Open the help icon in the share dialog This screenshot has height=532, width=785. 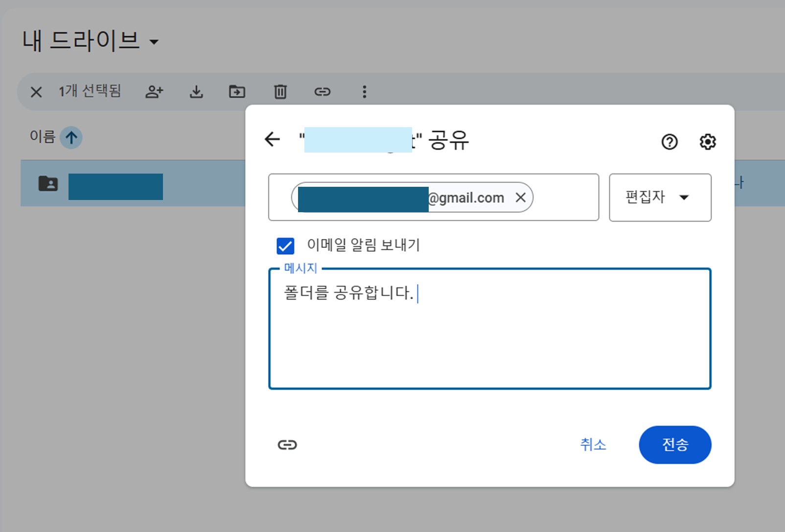pos(669,142)
